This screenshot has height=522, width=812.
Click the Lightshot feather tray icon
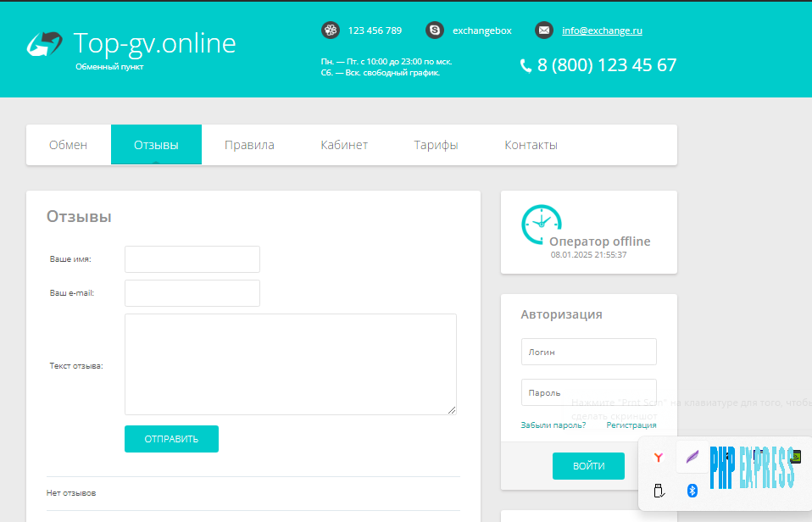692,458
